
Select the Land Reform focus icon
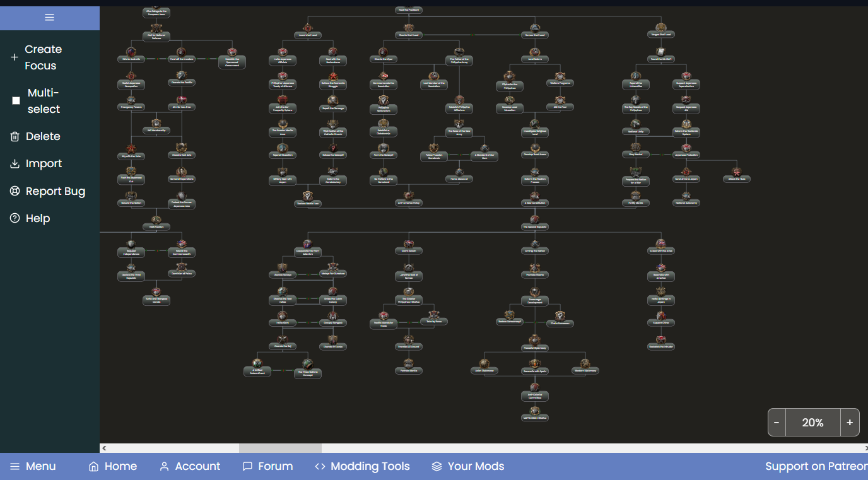point(534,52)
